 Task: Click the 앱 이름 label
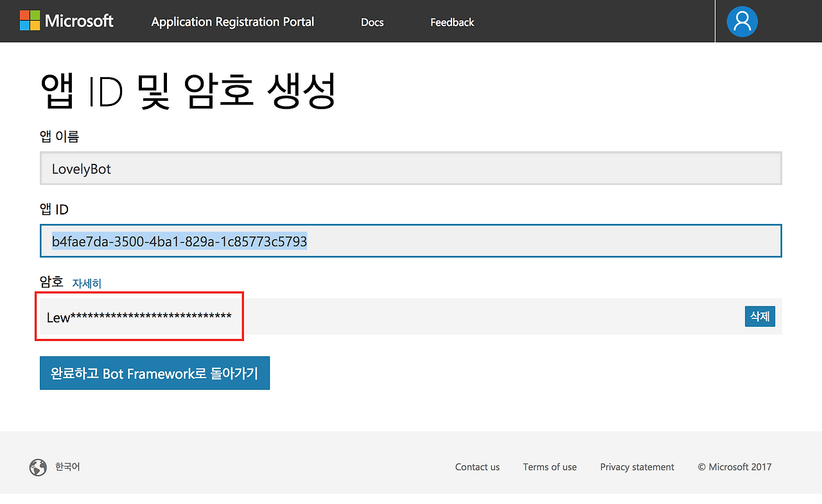point(59,136)
